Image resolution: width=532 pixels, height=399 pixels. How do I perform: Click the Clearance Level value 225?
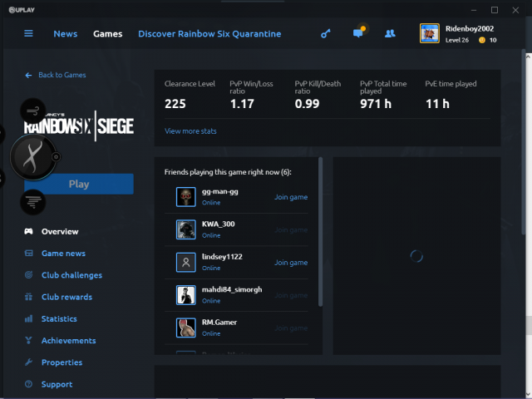(175, 103)
